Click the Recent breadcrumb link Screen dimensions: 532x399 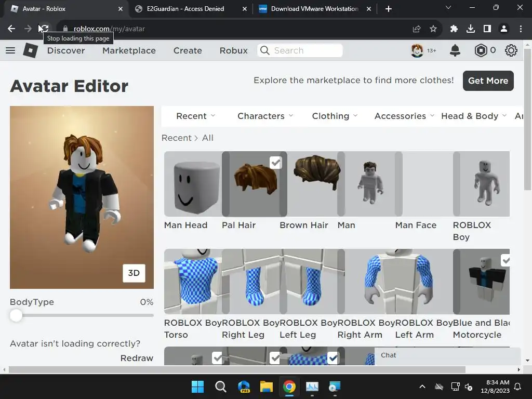[177, 138]
